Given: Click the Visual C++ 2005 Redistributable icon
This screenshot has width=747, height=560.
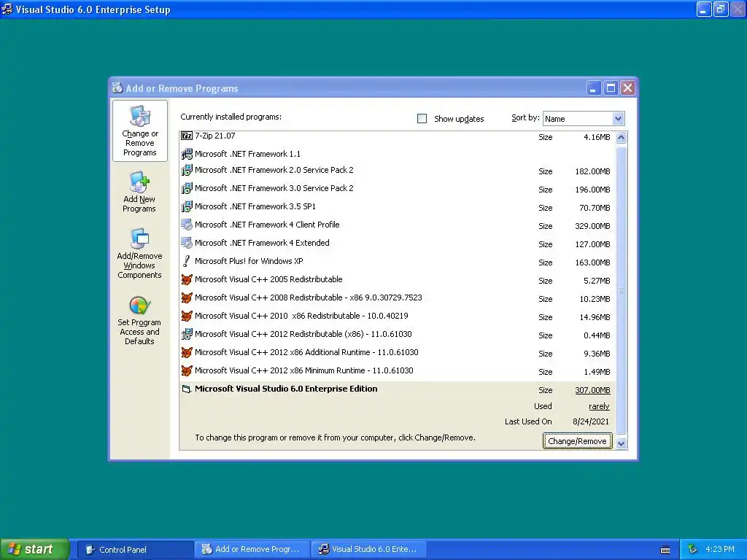Looking at the screenshot, I should tap(187, 279).
